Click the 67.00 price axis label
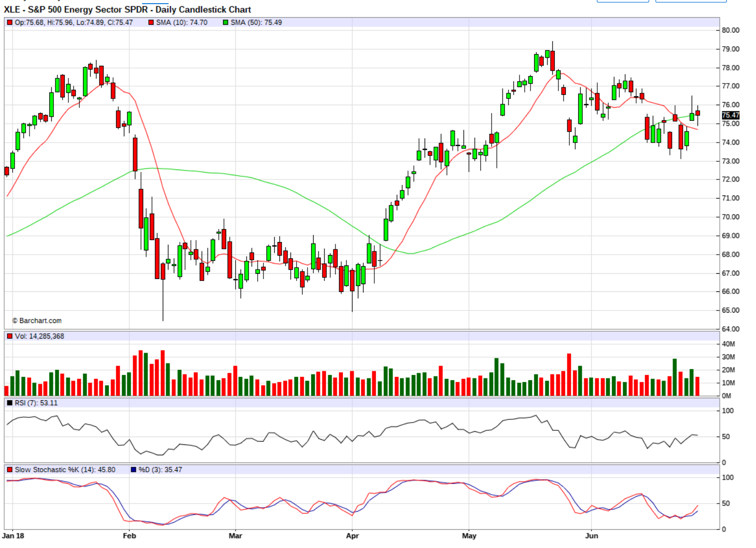756x548 pixels. pos(731,273)
